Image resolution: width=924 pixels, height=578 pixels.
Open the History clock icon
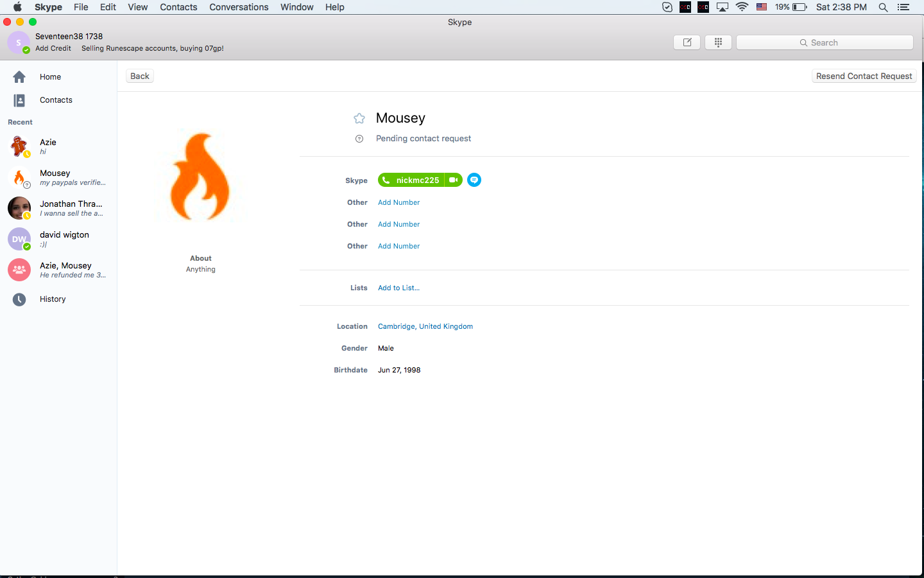click(19, 299)
